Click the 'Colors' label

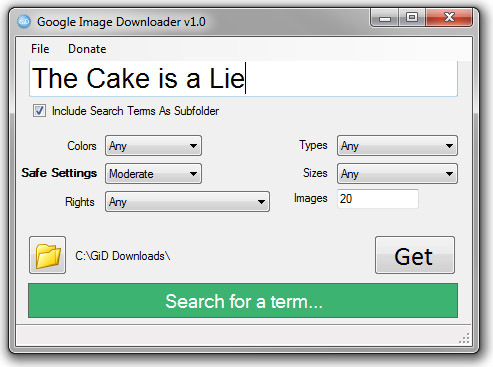[82, 146]
